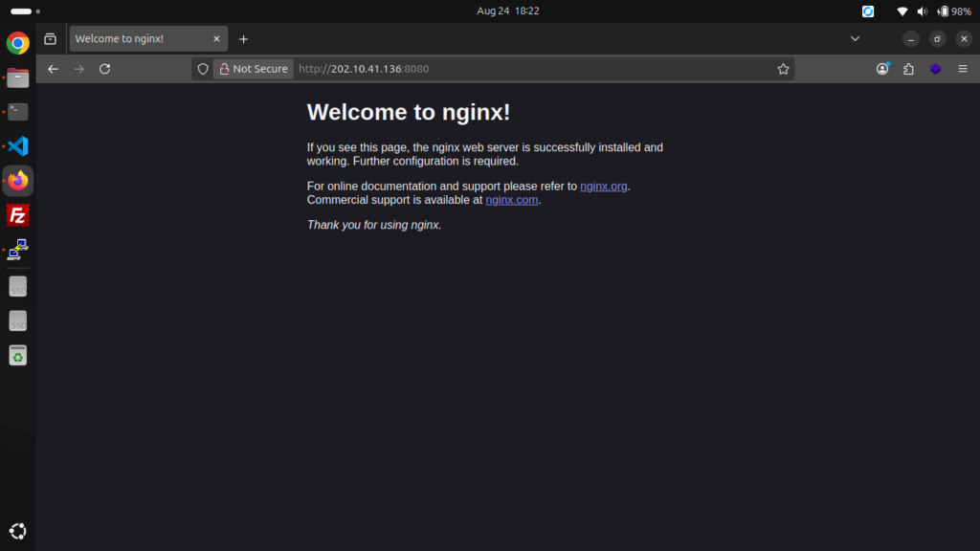Close the Welcome to nginx! tab
The image size is (980, 551).
tap(217, 39)
